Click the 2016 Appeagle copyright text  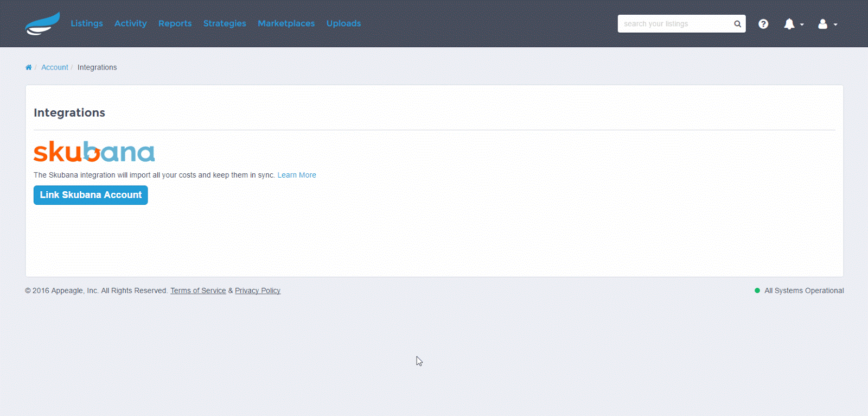[97, 291]
